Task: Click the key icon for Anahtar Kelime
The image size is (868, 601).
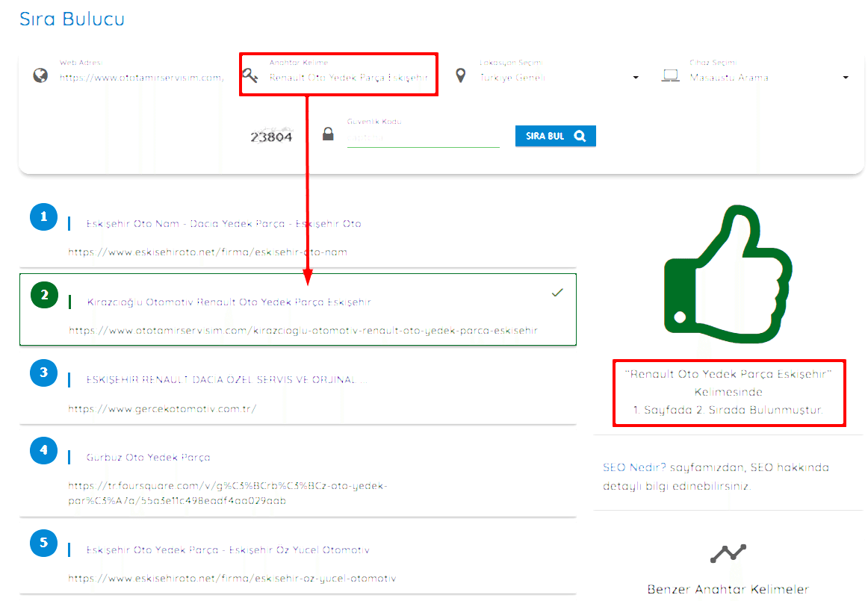Action: click(250, 75)
